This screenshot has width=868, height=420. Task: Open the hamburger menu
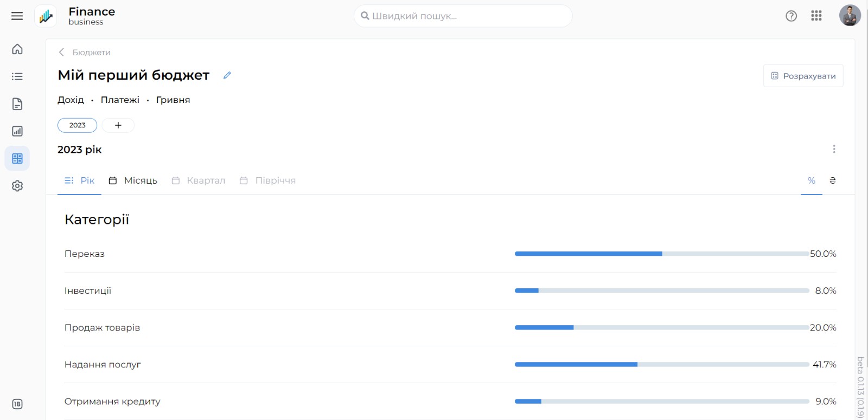pos(17,16)
